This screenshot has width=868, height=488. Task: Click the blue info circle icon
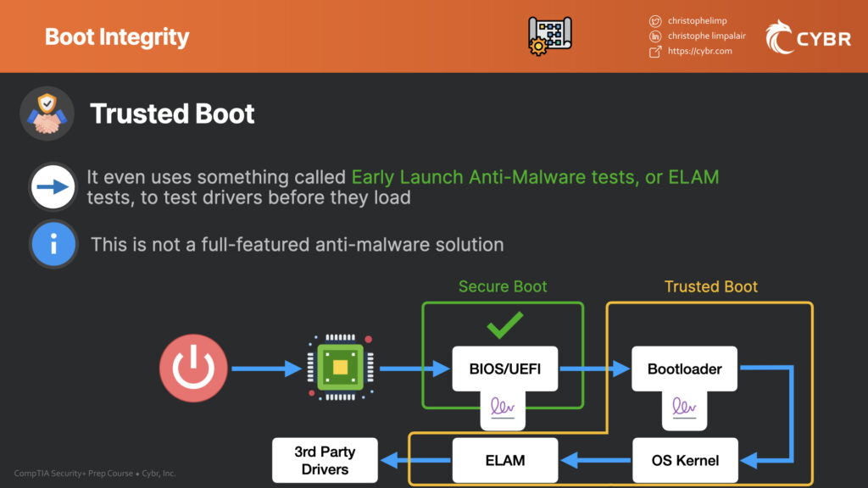53,244
